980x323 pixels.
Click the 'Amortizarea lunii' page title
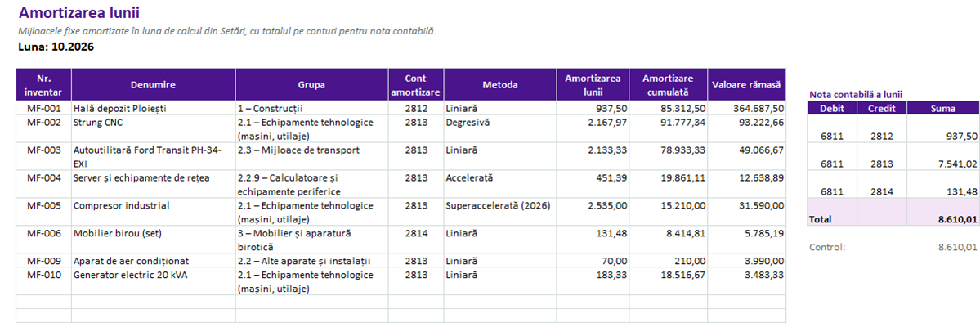79,12
